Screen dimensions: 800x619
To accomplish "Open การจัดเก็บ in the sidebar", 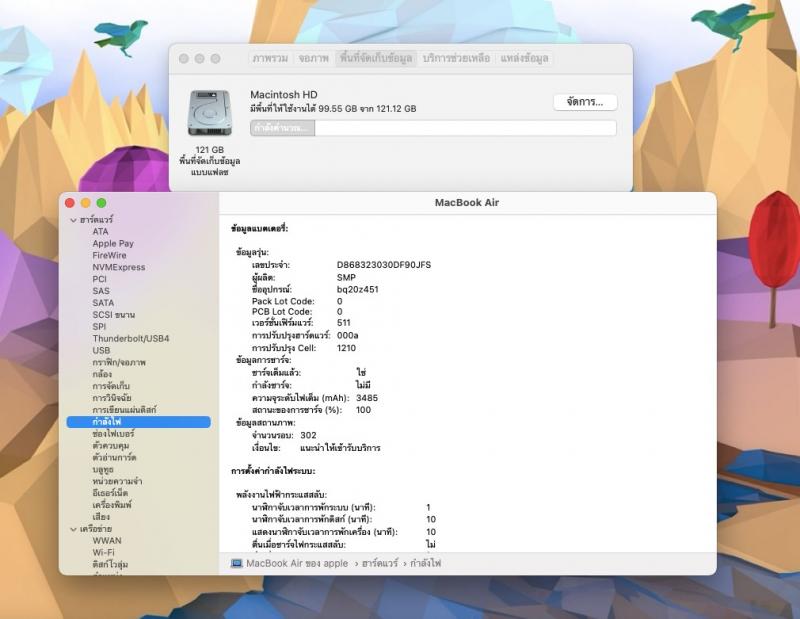I will click(111, 386).
